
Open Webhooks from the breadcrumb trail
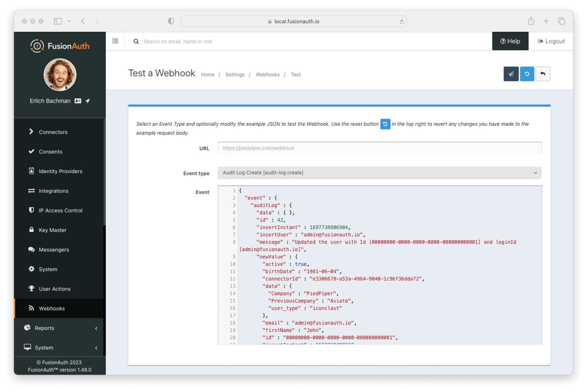pos(267,74)
